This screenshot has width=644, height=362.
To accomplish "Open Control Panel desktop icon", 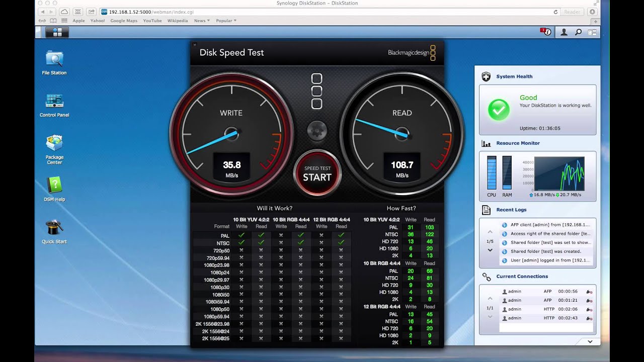I will (54, 105).
